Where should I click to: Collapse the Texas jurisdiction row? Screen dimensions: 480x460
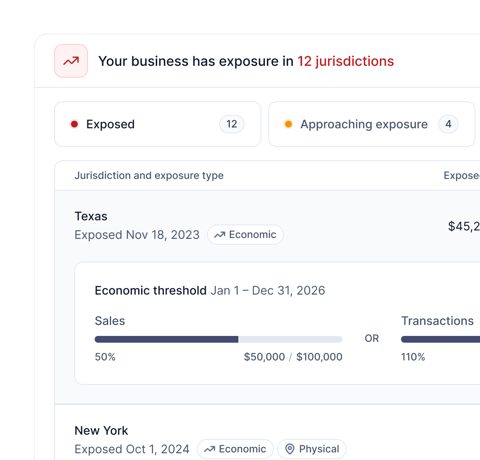(x=267, y=226)
